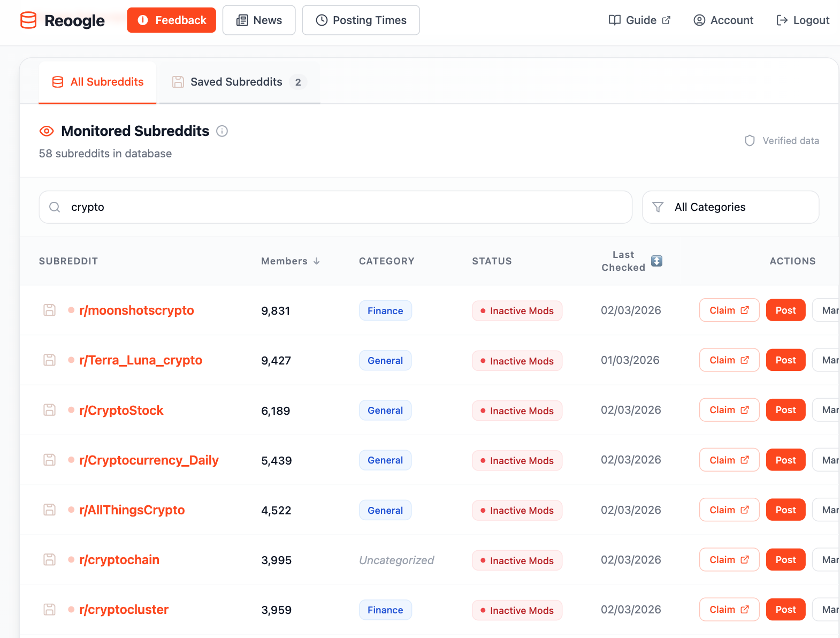Image resolution: width=840 pixels, height=638 pixels.
Task: Open the r/Terra_Luna_crypto subreddit link
Action: [x=141, y=360]
